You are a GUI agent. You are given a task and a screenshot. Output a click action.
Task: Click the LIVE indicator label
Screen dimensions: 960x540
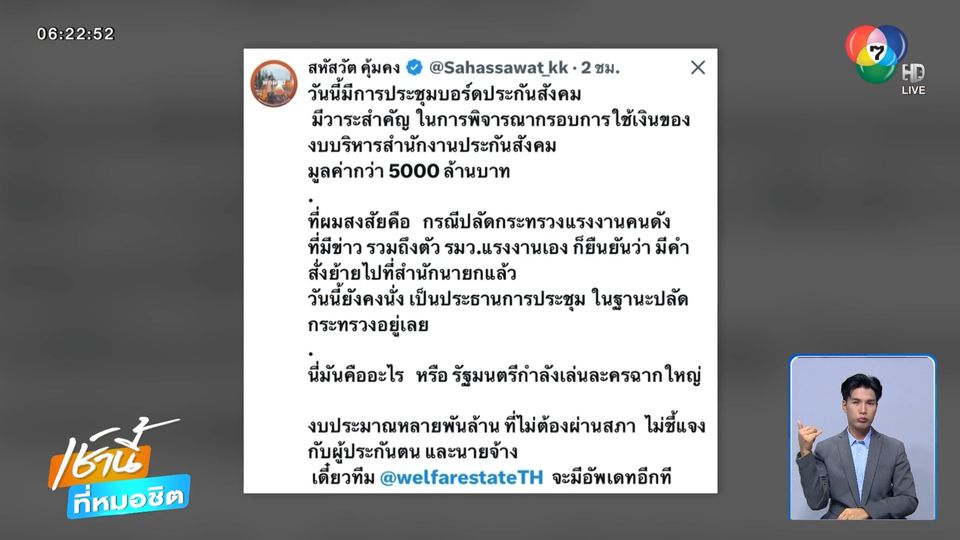[x=913, y=90]
